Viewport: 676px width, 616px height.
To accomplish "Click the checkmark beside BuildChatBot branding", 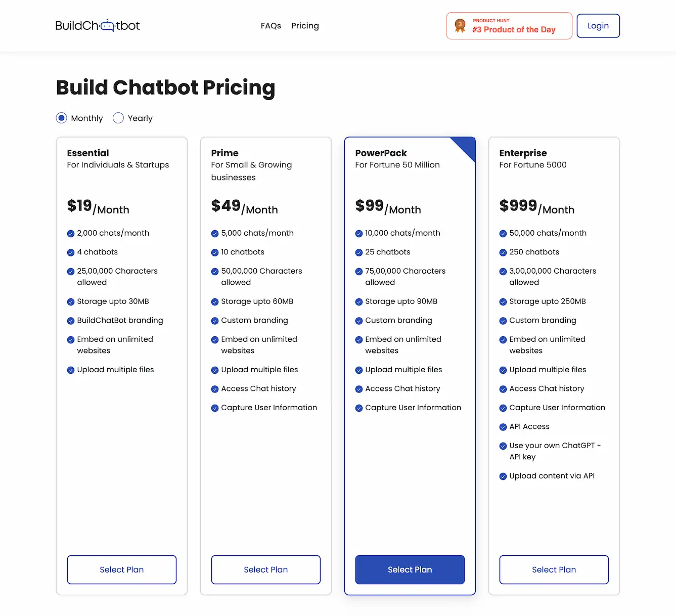I will 71,321.
